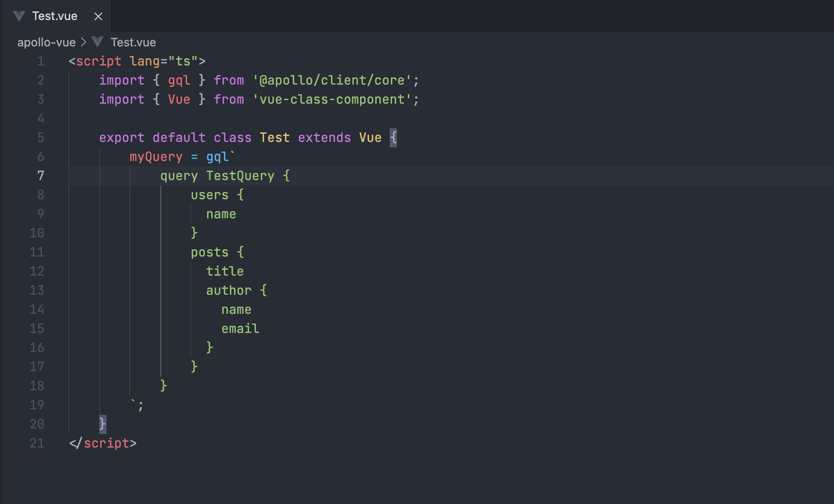The width and height of the screenshot is (834, 504).
Task: Click the title field on line 12
Action: (225, 271)
